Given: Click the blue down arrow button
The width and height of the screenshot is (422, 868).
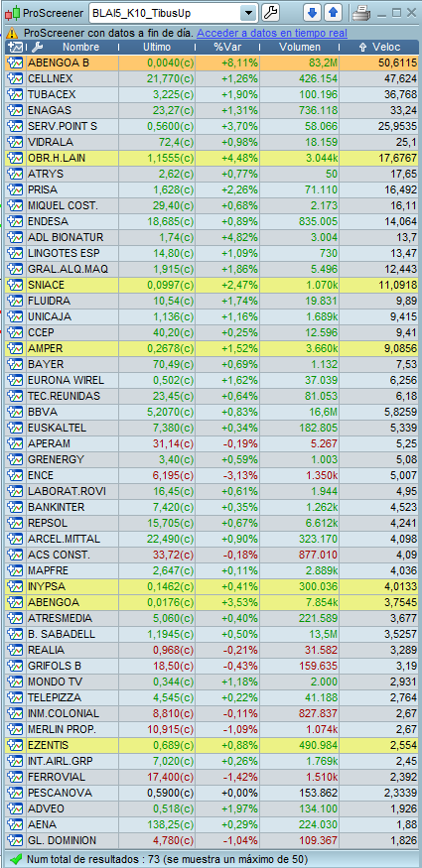Looking at the screenshot, I should [x=313, y=12].
